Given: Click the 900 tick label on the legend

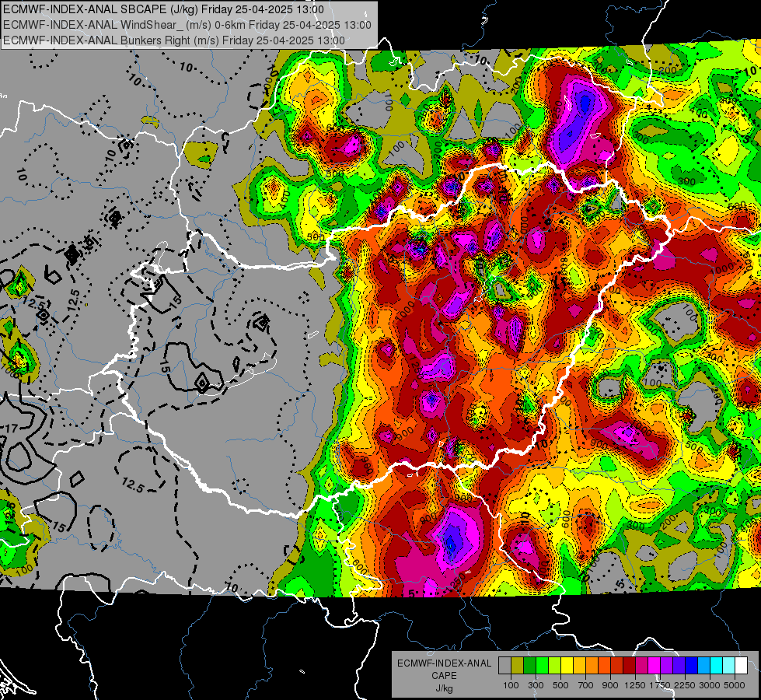Looking at the screenshot, I should [610, 685].
